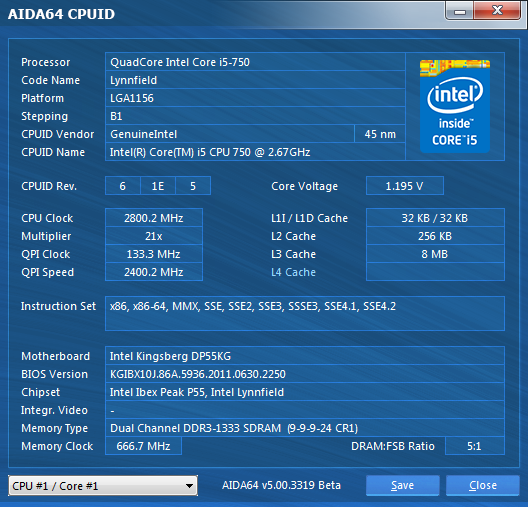
Task: Click the Save button
Action: tap(402, 485)
